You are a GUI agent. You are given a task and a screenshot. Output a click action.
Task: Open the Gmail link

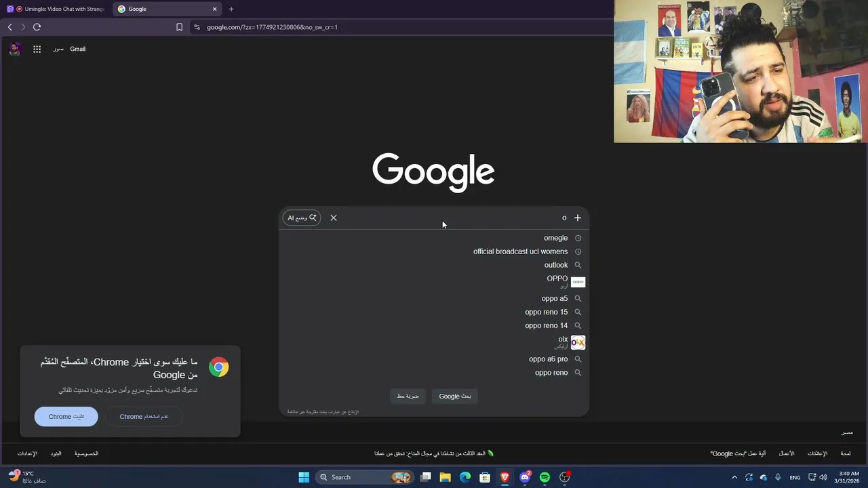[x=77, y=49]
